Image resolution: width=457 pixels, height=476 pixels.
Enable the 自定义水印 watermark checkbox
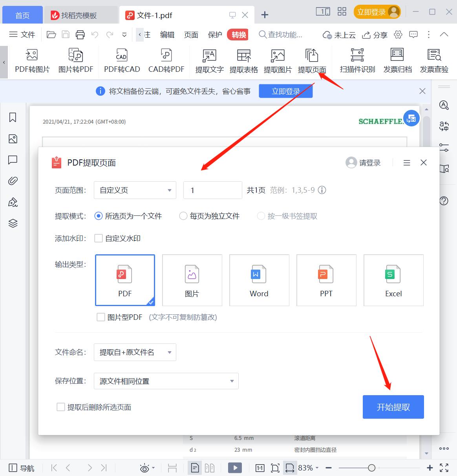pos(98,238)
